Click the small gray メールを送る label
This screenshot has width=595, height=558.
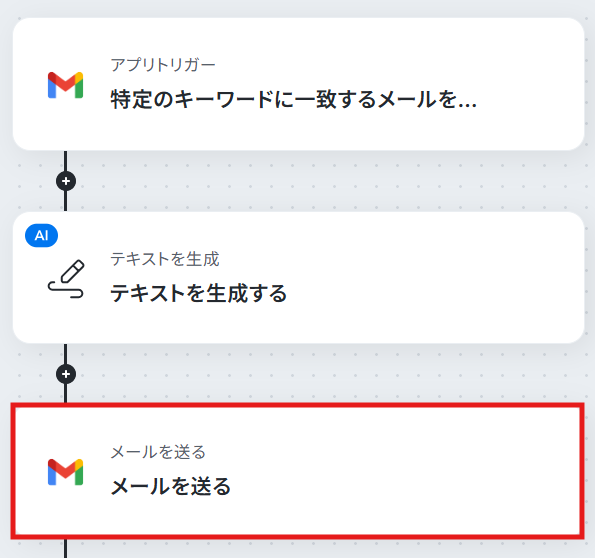coord(158,452)
